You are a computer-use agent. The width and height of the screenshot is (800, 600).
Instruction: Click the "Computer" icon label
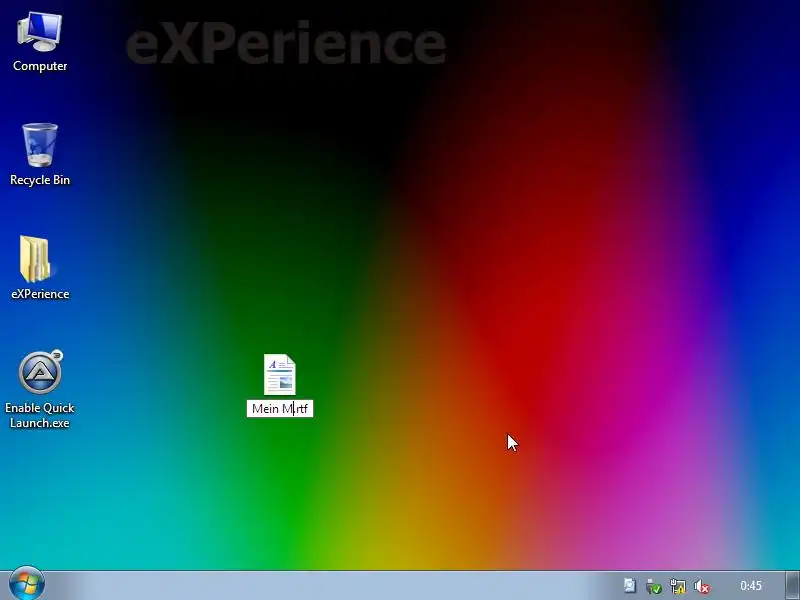click(x=40, y=66)
